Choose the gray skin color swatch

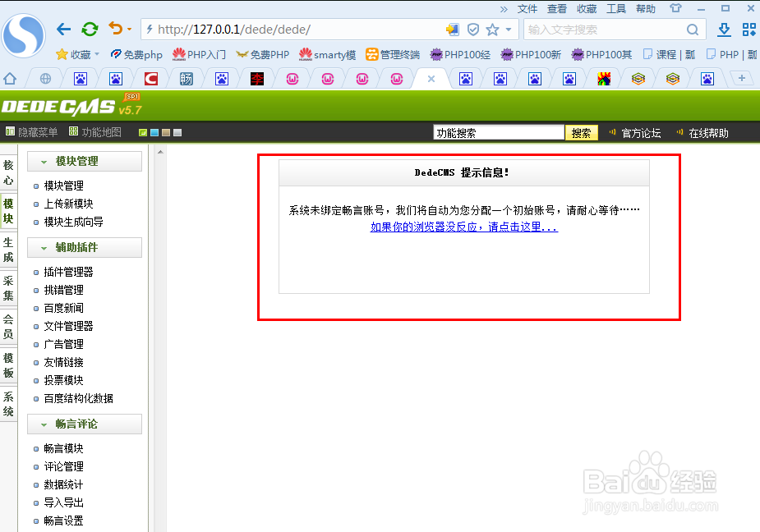pos(177,133)
